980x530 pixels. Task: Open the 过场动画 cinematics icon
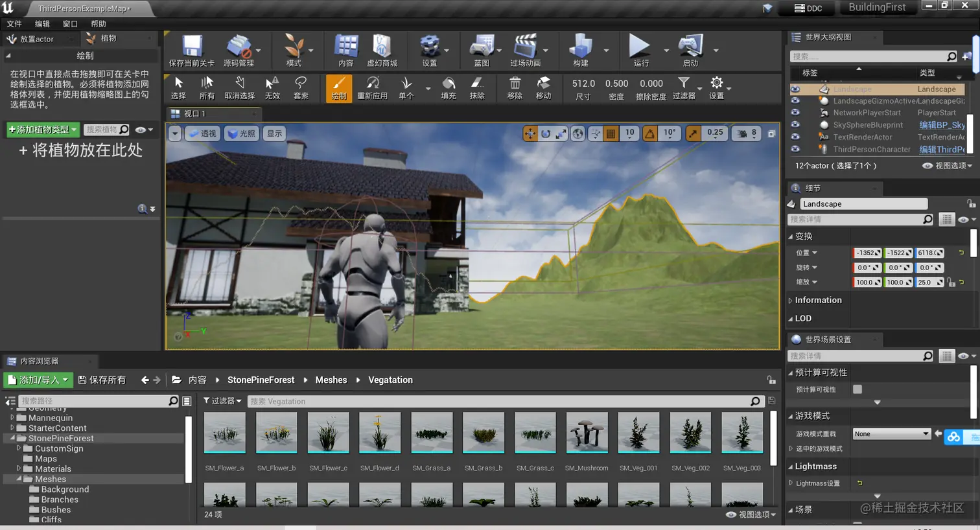525,48
